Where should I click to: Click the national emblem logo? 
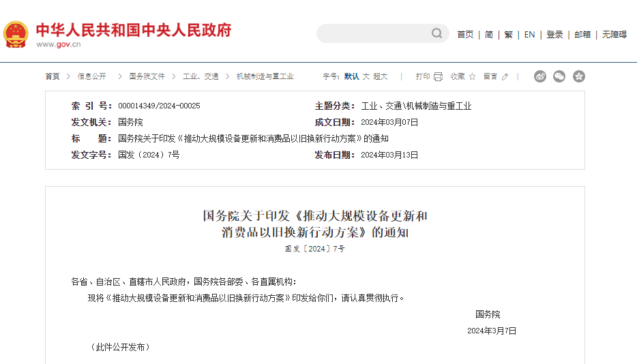pos(16,35)
